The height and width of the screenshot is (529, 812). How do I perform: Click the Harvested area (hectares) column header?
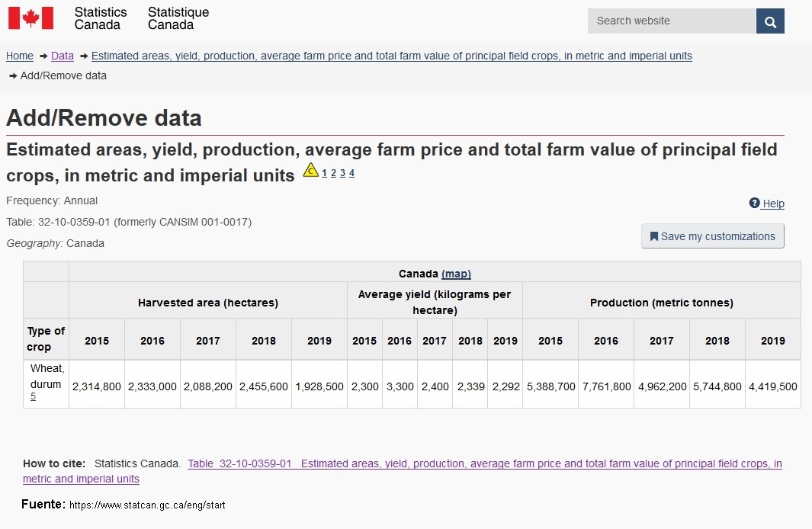pos(207,303)
